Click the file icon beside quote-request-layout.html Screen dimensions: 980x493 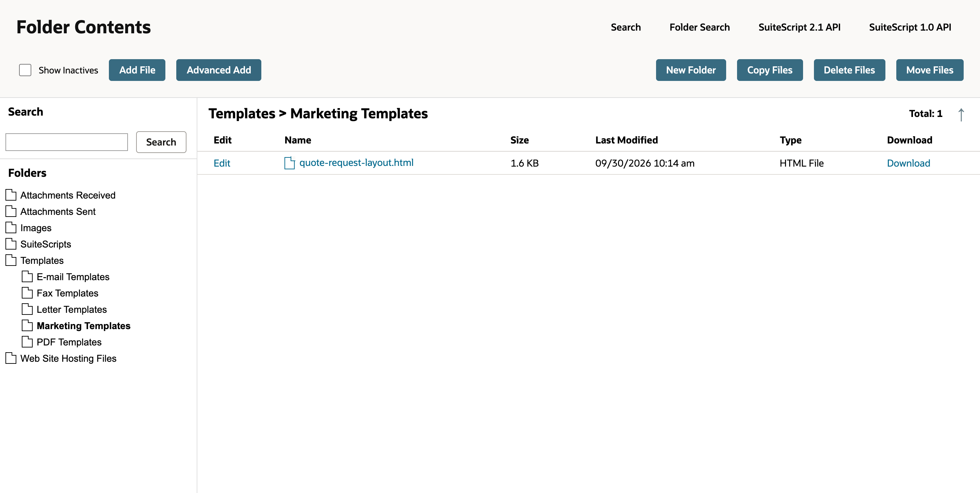coord(290,163)
